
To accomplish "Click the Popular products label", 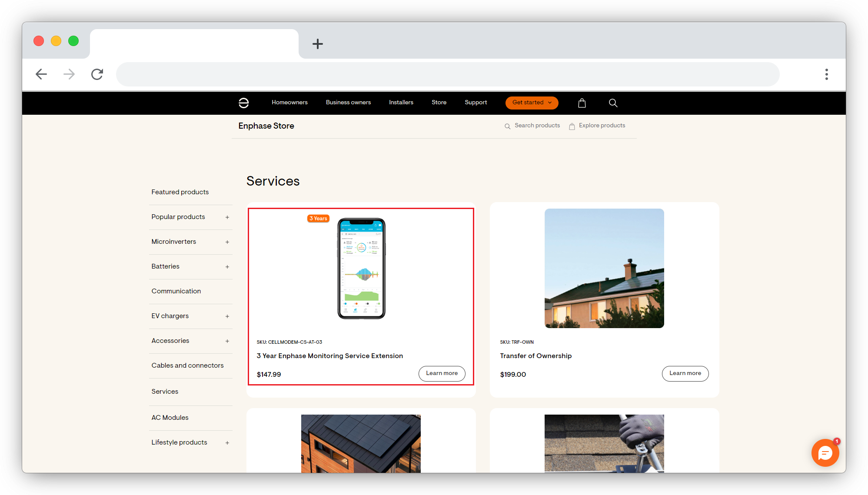I will point(178,217).
